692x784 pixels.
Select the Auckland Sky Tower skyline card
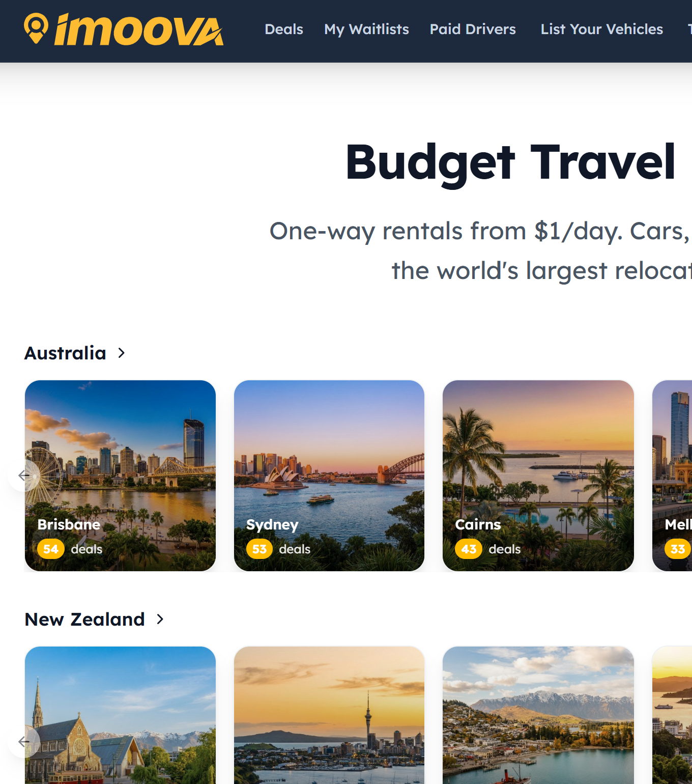(329, 715)
